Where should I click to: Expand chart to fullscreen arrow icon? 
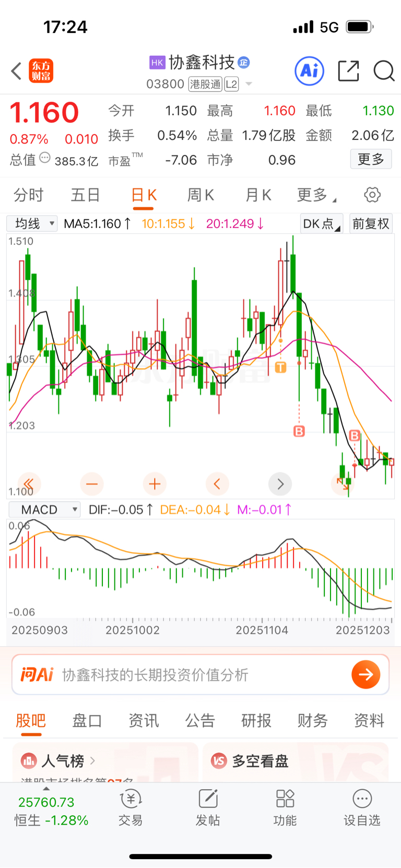click(343, 484)
